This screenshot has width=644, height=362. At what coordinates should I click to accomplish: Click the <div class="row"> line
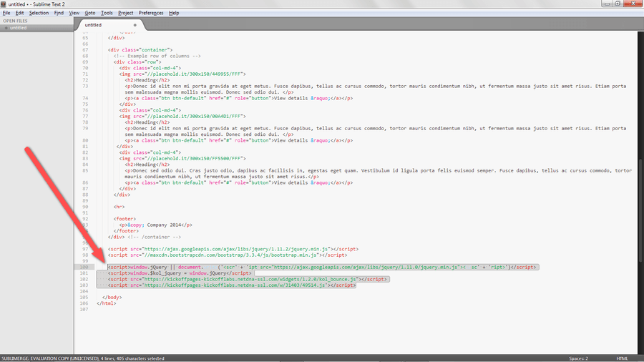pyautogui.click(x=137, y=62)
